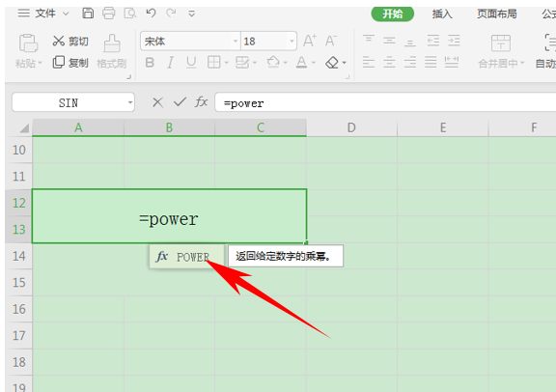Image resolution: width=556 pixels, height=392 pixels.
Task: Open the clipboard group dialog launcher
Action: (128, 76)
